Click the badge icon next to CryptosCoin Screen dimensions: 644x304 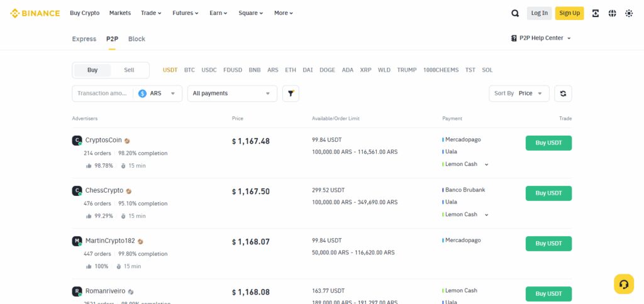click(x=127, y=141)
